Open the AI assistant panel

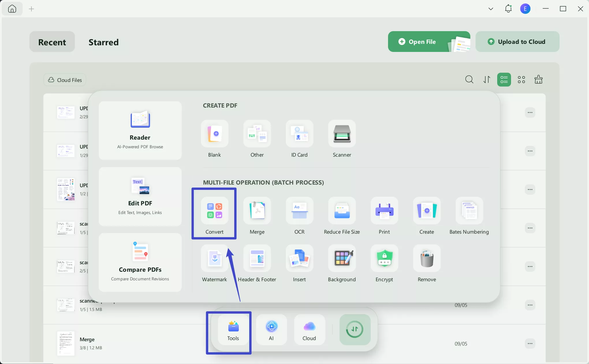point(271,330)
